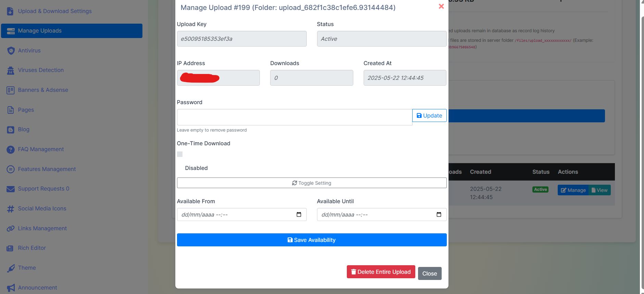Focus the Password input field
Image resolution: width=644 pixels, height=294 pixels.
pos(294,117)
